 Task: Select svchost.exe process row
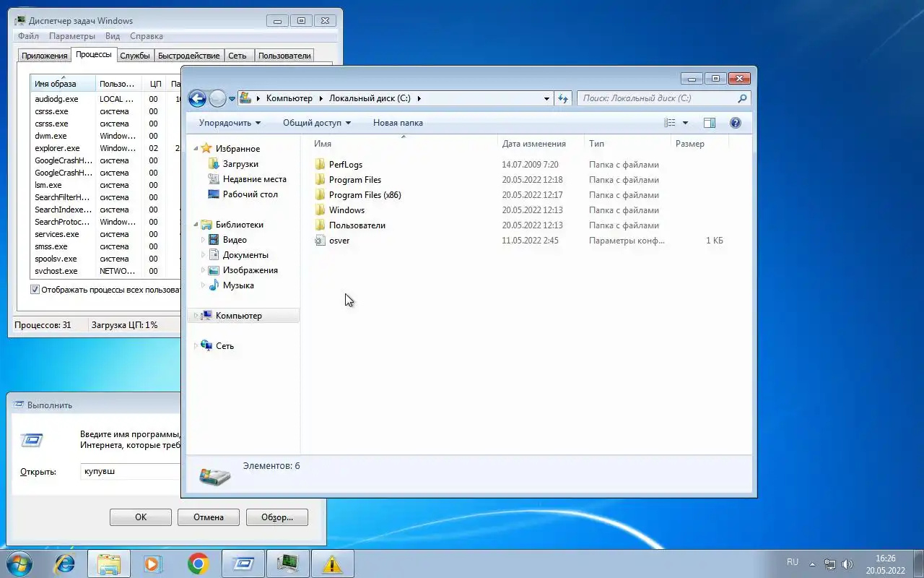[106, 271]
